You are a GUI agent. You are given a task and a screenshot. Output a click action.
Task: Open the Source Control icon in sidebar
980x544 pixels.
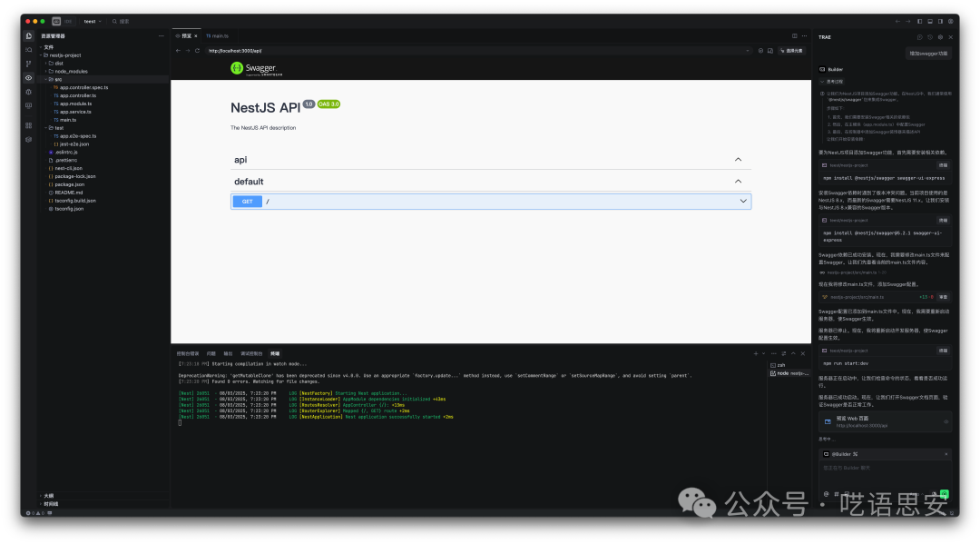pos(29,64)
